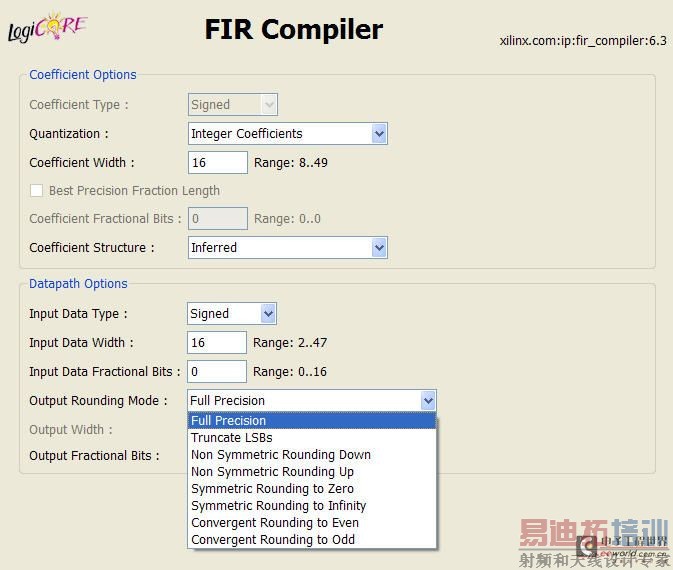Screen dimensions: 673x570
Task: Click the Coefficient Structure label
Action: pyautogui.click(x=92, y=248)
